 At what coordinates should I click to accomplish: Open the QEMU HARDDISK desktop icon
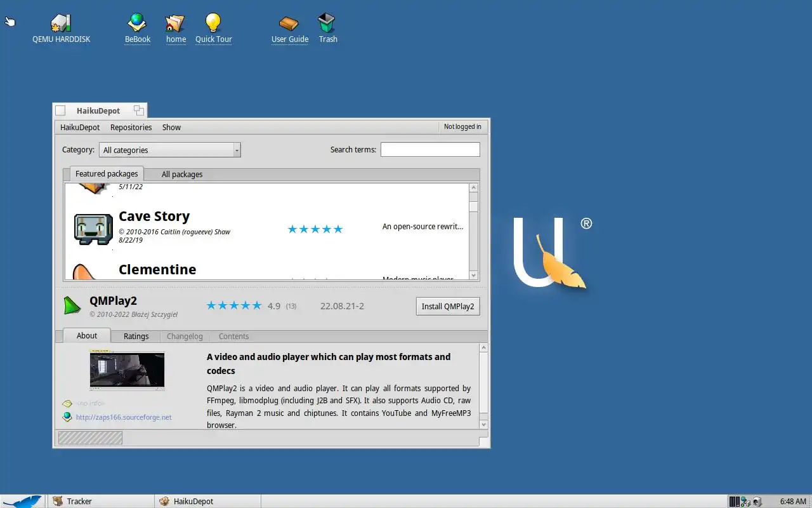tap(61, 23)
